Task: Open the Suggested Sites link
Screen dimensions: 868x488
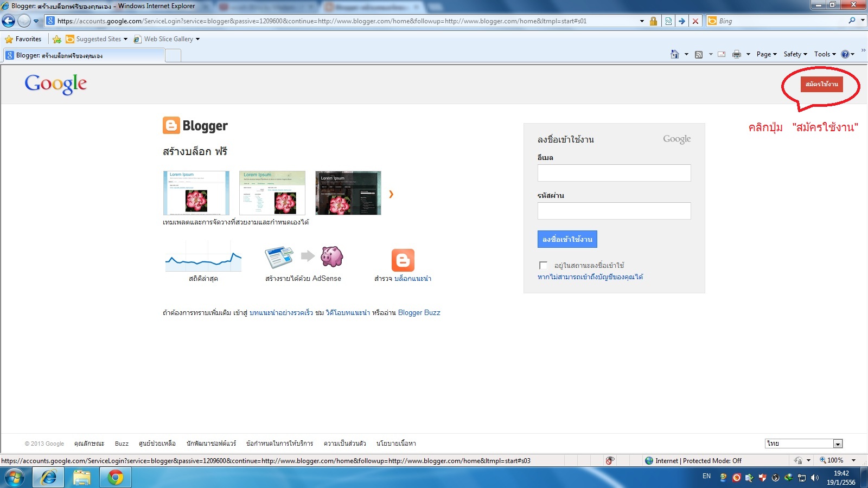Action: click(x=97, y=39)
